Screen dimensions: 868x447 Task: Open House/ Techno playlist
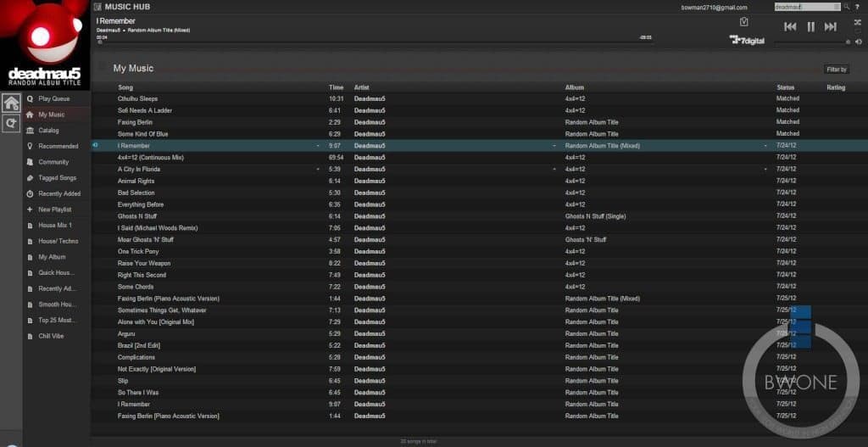pos(58,241)
